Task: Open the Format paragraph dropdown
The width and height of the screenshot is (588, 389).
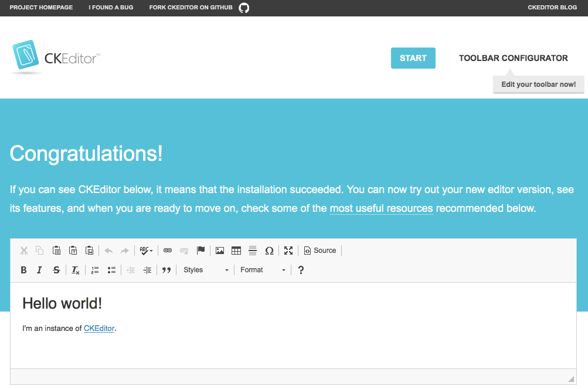Action: pyautogui.click(x=261, y=269)
